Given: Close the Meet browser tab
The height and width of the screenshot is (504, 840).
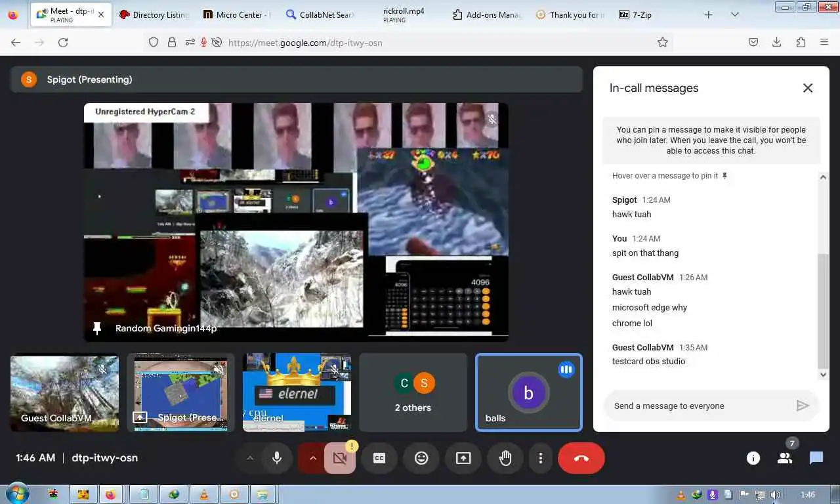Looking at the screenshot, I should coord(100,14).
